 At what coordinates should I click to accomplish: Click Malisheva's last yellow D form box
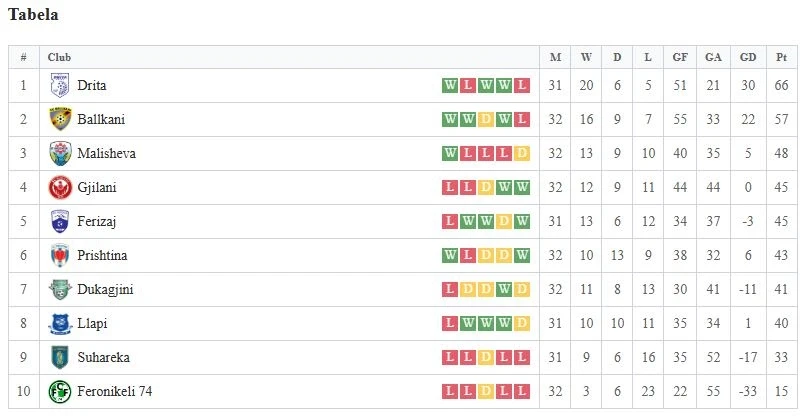(x=522, y=153)
